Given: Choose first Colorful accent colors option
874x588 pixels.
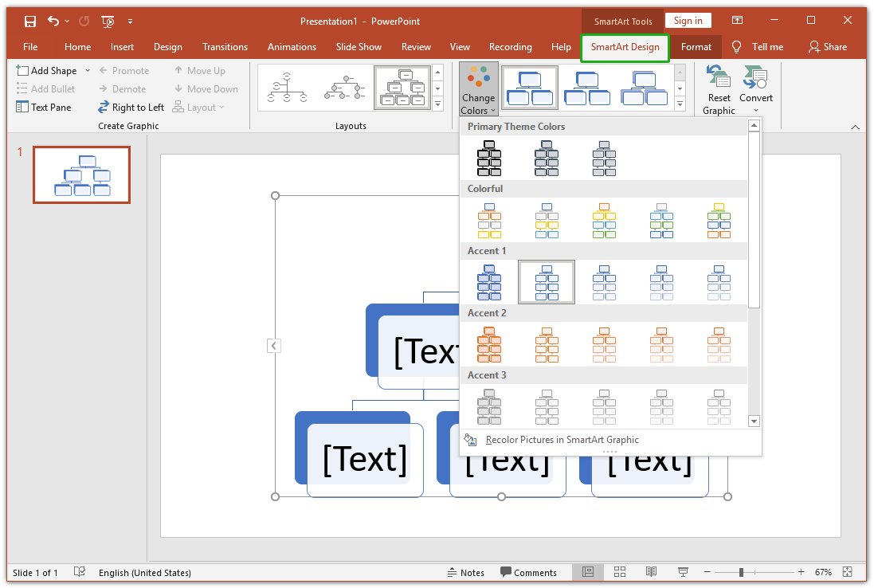Looking at the screenshot, I should pyautogui.click(x=489, y=221).
